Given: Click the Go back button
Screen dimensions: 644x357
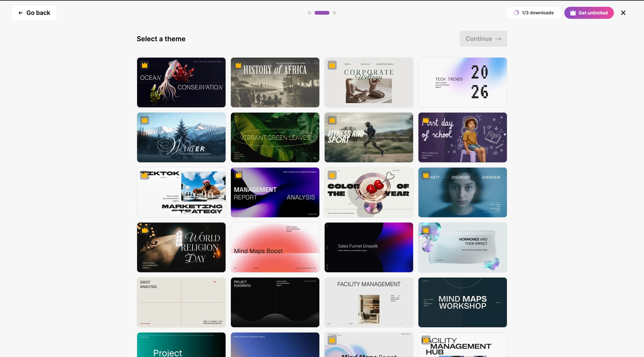Looking at the screenshot, I should pyautogui.click(x=34, y=13).
